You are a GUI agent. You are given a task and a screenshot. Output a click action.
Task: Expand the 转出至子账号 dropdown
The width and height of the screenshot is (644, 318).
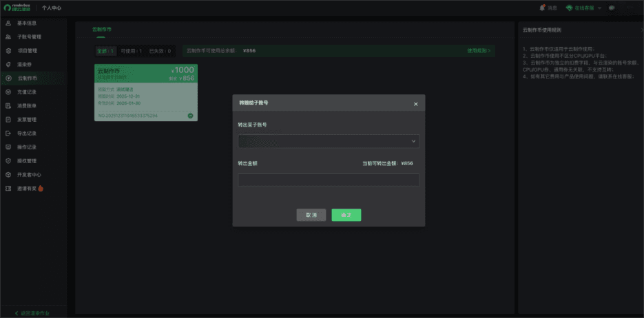coord(328,141)
